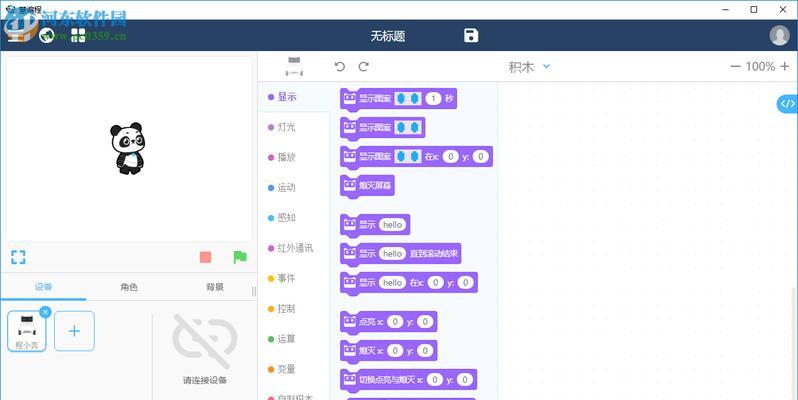Screen dimensions: 798x400
Task: Click the save project disk icon
Action: click(471, 35)
